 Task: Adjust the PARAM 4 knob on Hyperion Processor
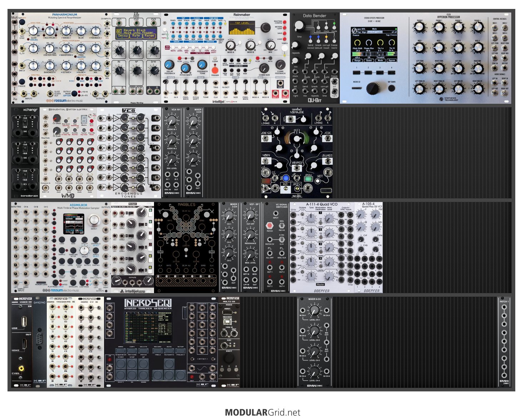pyautogui.click(x=477, y=28)
